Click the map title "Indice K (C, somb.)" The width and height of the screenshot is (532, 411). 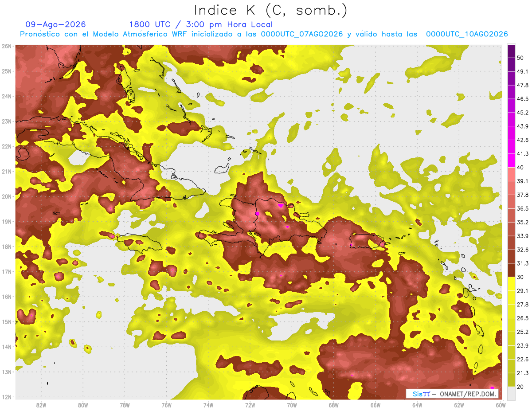click(x=271, y=11)
